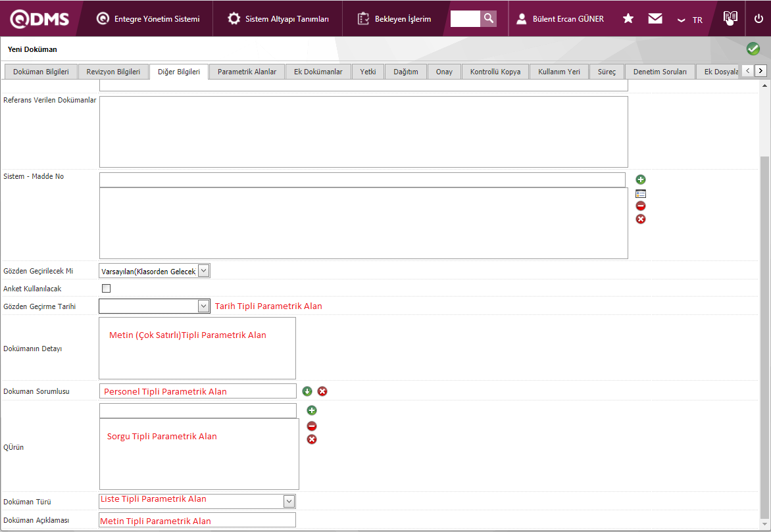
Task: Open list selector icon for Sistem - Madde No
Action: (641, 193)
